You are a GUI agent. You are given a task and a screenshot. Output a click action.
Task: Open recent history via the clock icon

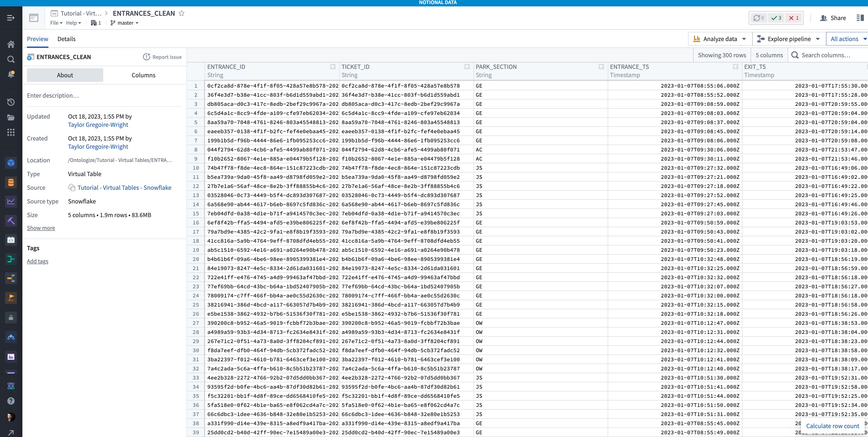click(11, 102)
